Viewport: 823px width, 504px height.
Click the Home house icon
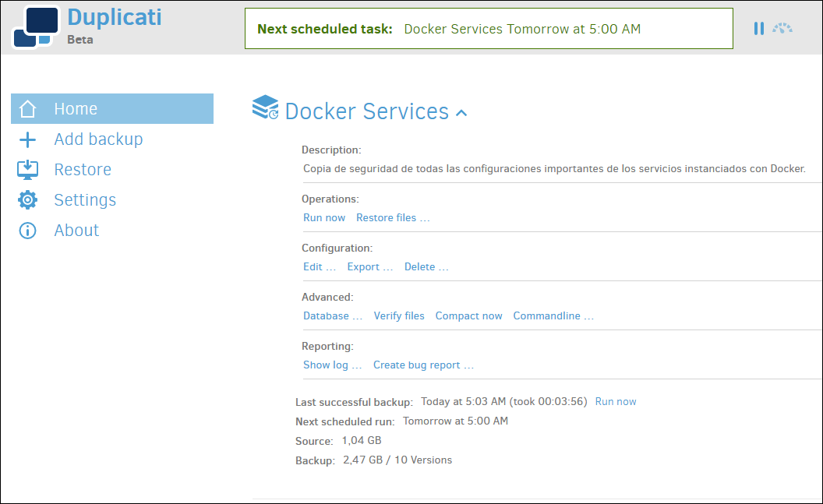click(27, 109)
